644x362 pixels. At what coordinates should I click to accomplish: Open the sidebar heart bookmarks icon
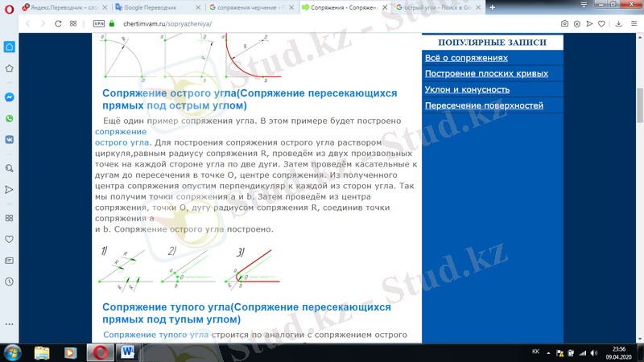(x=10, y=239)
